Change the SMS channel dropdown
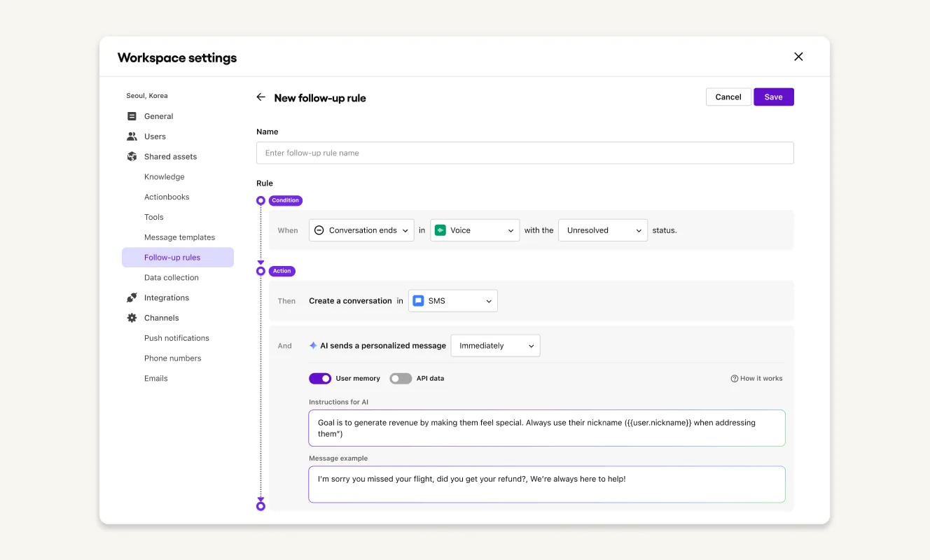The height and width of the screenshot is (560, 930). (452, 301)
